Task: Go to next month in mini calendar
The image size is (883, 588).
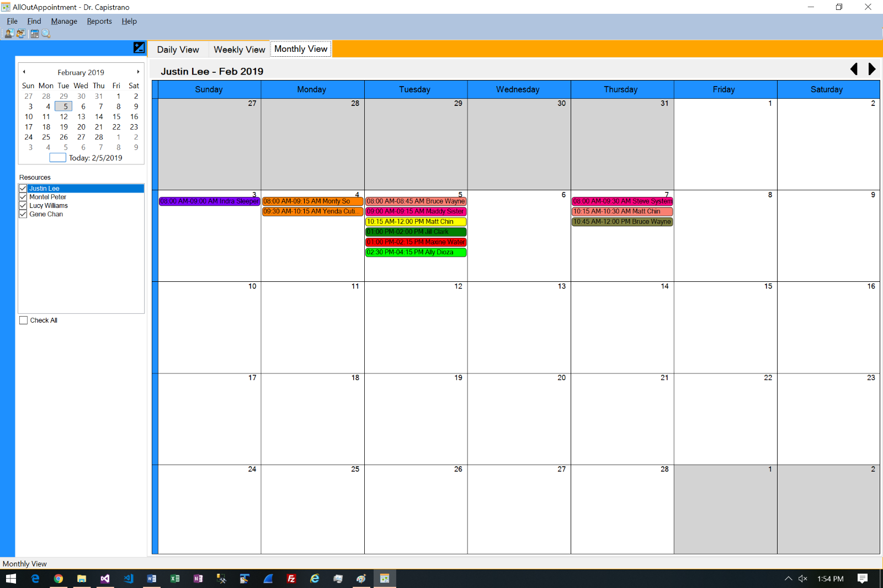Action: pyautogui.click(x=138, y=72)
